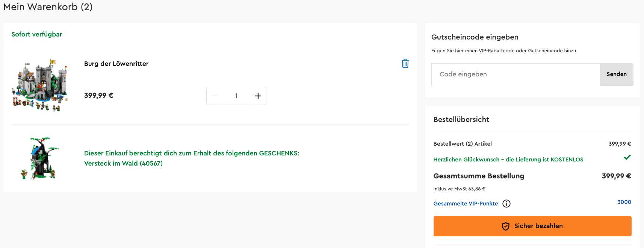Click the free delivery green checkmark
The image size is (644, 248).
coord(627,157)
